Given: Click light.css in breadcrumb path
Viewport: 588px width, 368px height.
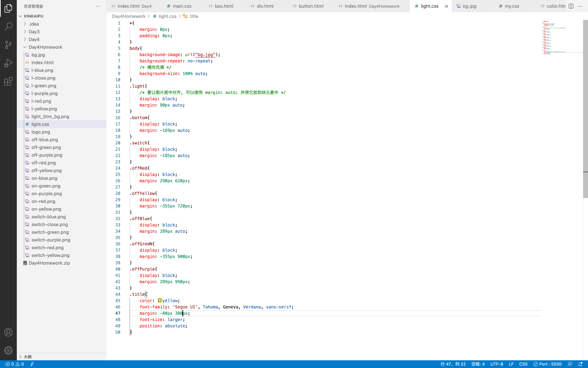Looking at the screenshot, I should 167,16.
